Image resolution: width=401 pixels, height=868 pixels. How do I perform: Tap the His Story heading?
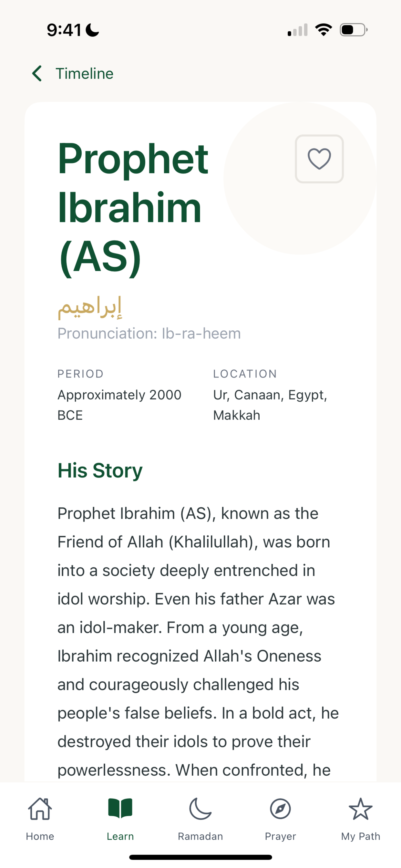pyautogui.click(x=100, y=470)
